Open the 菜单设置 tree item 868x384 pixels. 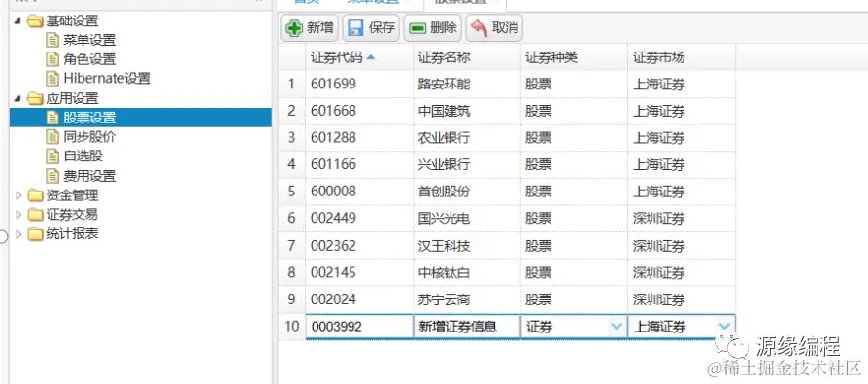click(89, 40)
